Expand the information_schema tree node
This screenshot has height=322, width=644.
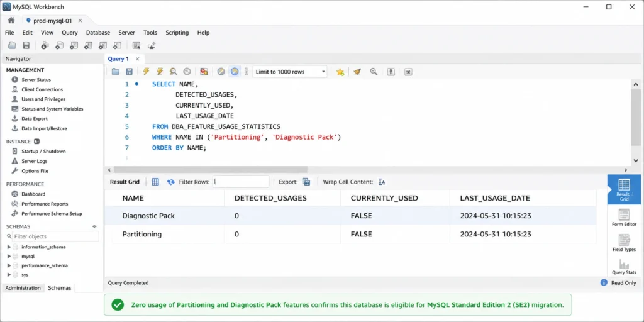click(x=9, y=247)
